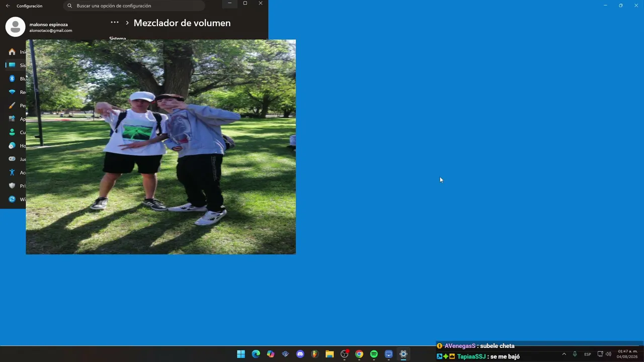Switch to the Settings gear in the taskbar

tap(403, 354)
